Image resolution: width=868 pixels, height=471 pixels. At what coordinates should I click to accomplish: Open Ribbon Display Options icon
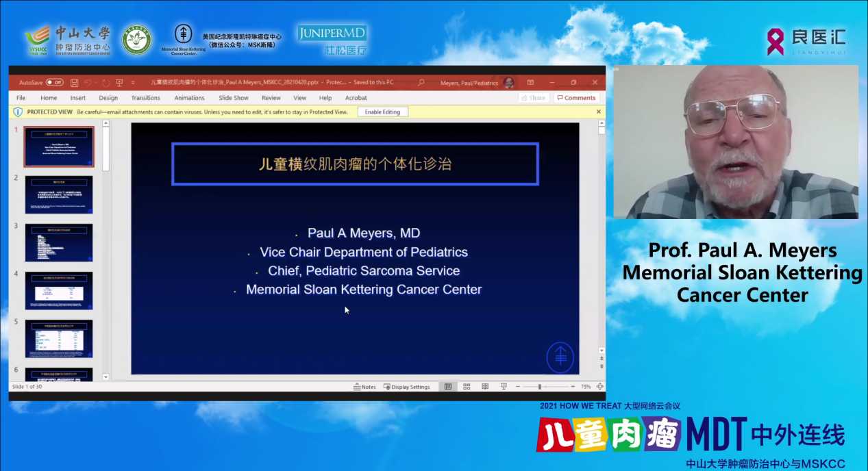pyautogui.click(x=530, y=83)
